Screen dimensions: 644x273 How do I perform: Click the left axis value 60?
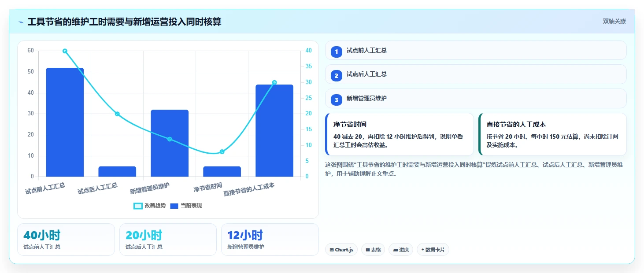point(30,51)
